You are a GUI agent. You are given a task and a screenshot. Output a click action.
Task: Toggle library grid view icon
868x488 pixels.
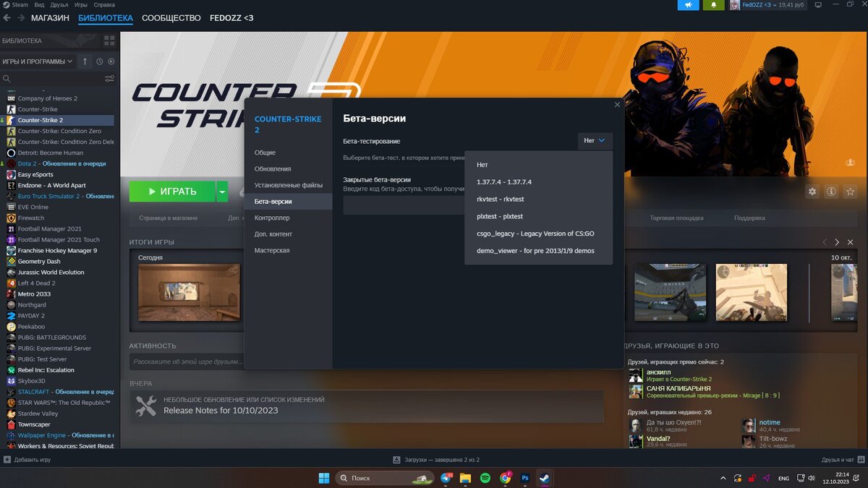(x=109, y=40)
